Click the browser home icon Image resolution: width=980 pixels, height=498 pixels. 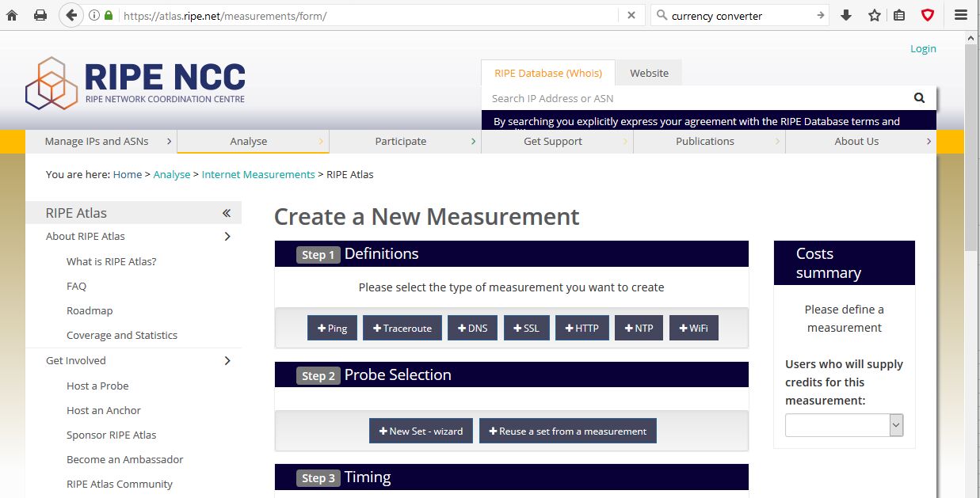tap(12, 15)
